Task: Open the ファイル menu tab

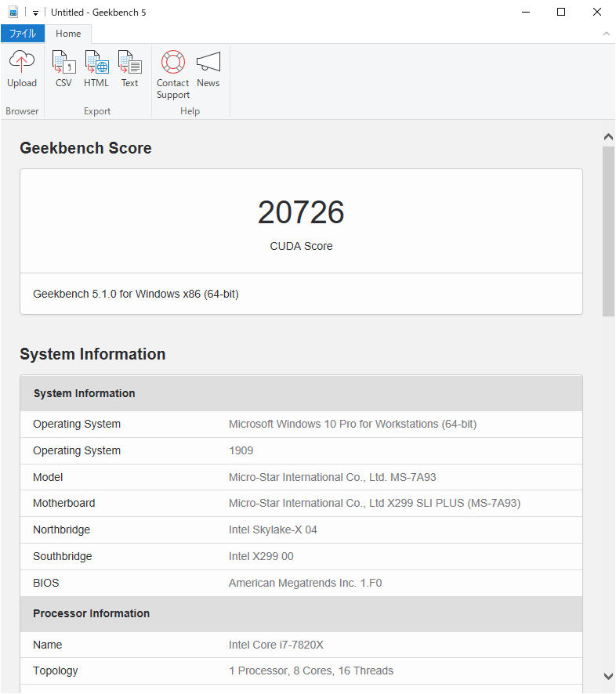Action: [23, 34]
